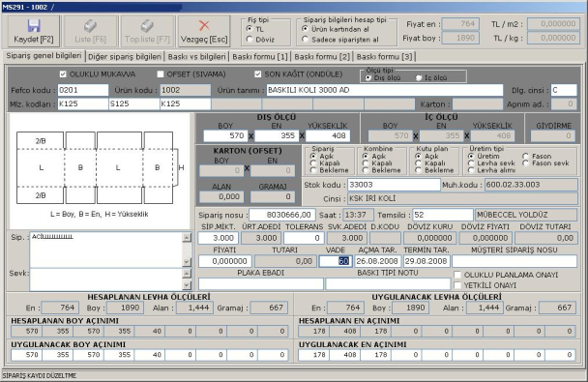588x382 pixels.
Task: Select the Fason sevk production type
Action: pos(525,163)
